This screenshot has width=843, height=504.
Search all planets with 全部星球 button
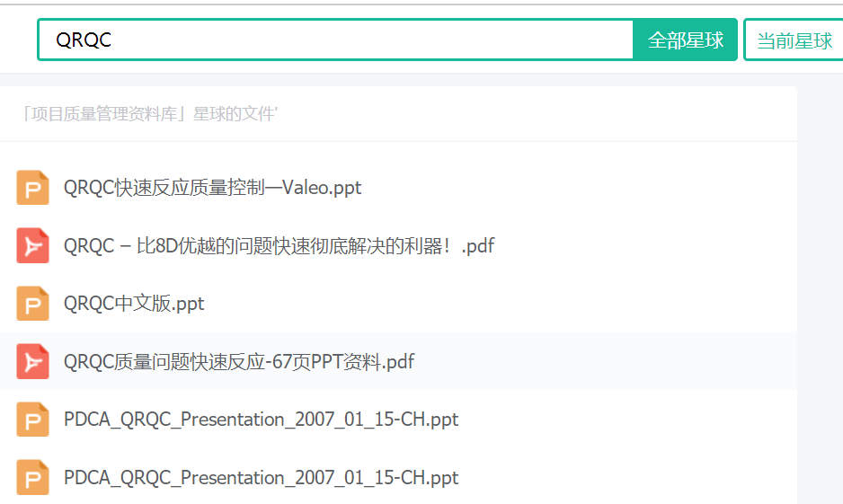pyautogui.click(x=685, y=40)
